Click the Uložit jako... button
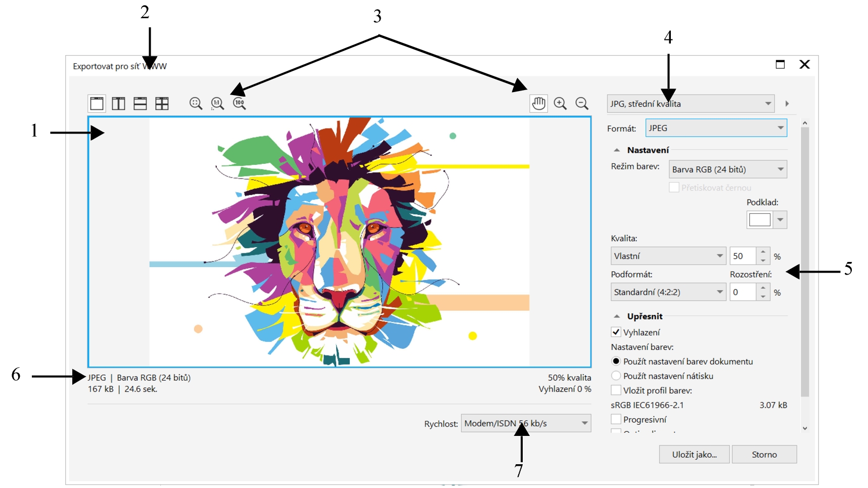Image resolution: width=868 pixels, height=488 pixels. click(x=694, y=454)
